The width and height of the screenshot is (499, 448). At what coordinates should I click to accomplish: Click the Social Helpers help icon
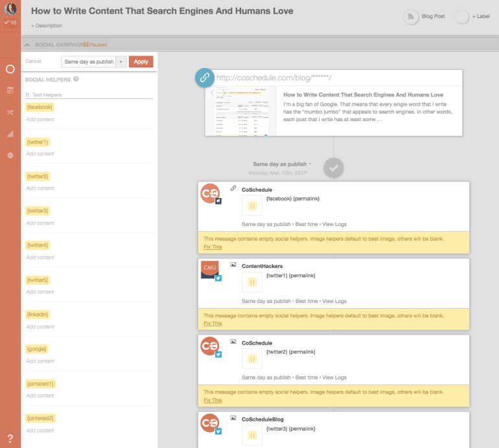click(76, 80)
